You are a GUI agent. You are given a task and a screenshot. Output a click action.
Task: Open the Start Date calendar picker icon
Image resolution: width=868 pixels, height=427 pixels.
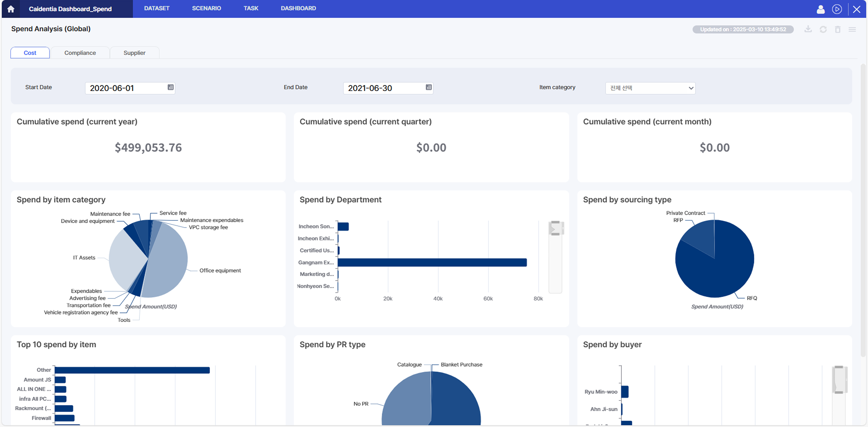(x=170, y=87)
